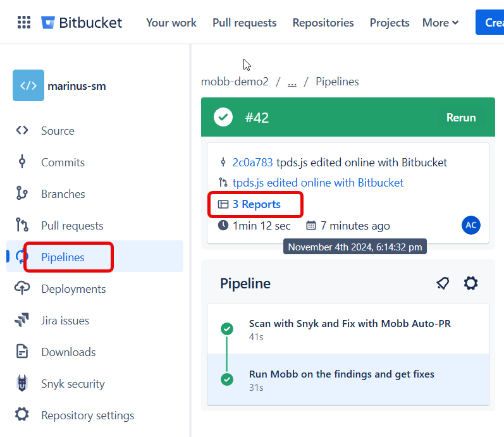The width and height of the screenshot is (504, 437).
Task: Click the green success checkmark beside #42
Action: pyautogui.click(x=223, y=117)
